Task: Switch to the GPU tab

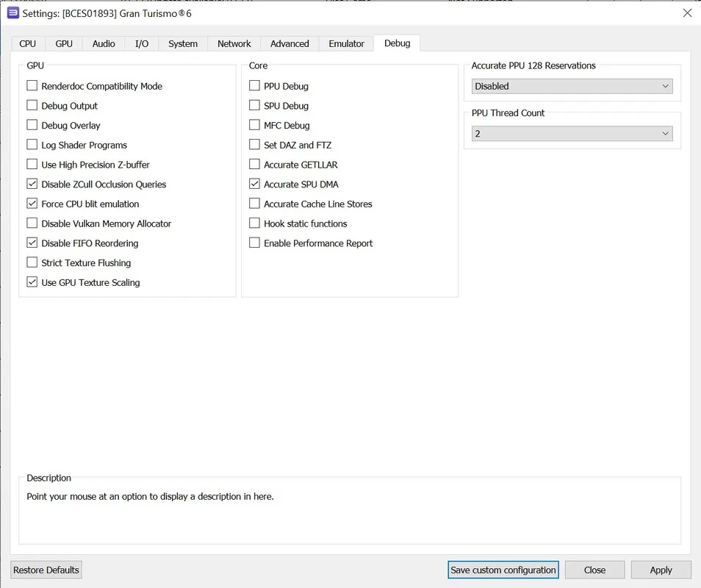Action: (x=64, y=44)
